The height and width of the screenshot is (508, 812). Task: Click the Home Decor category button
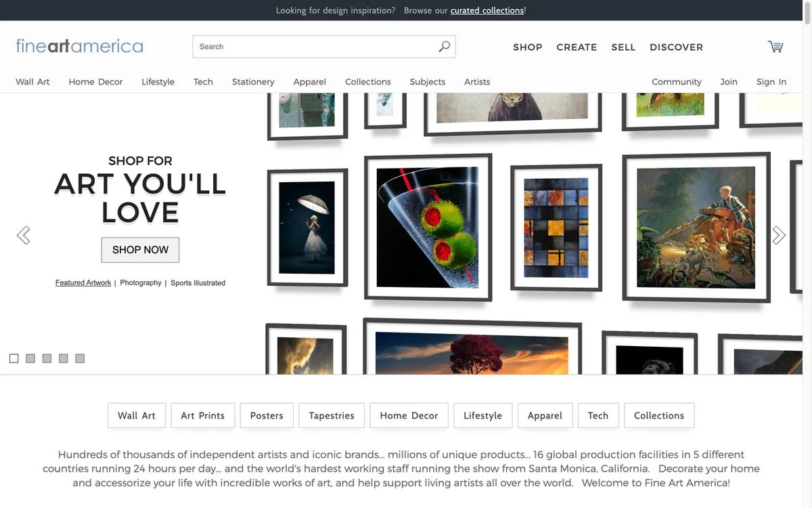pos(409,416)
